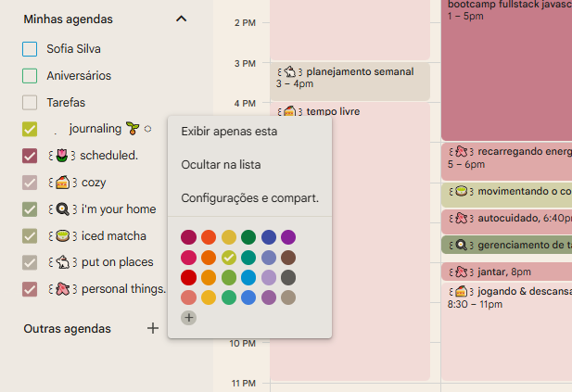Image resolution: width=572 pixels, height=392 pixels.
Task: Enable the Sofia Silva calendar checkbox
Action: (x=30, y=49)
